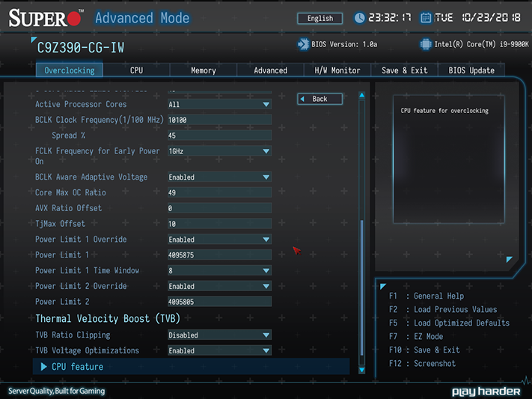Click the Spread % value field
The height and width of the screenshot is (399, 532).
point(219,135)
